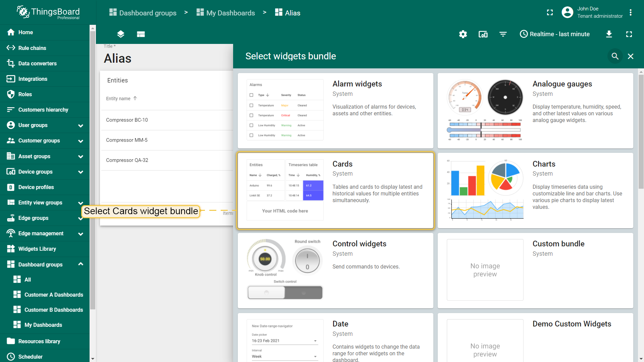This screenshot has width=644, height=362.
Task: Open My Dashboards in sidebar
Action: point(45,325)
